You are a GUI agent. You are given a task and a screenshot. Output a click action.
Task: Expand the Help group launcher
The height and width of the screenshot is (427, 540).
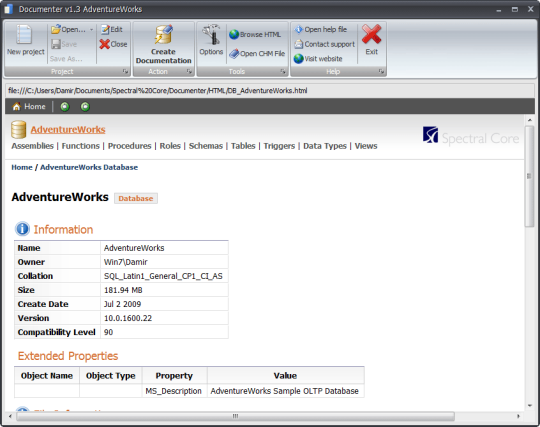[381, 71]
